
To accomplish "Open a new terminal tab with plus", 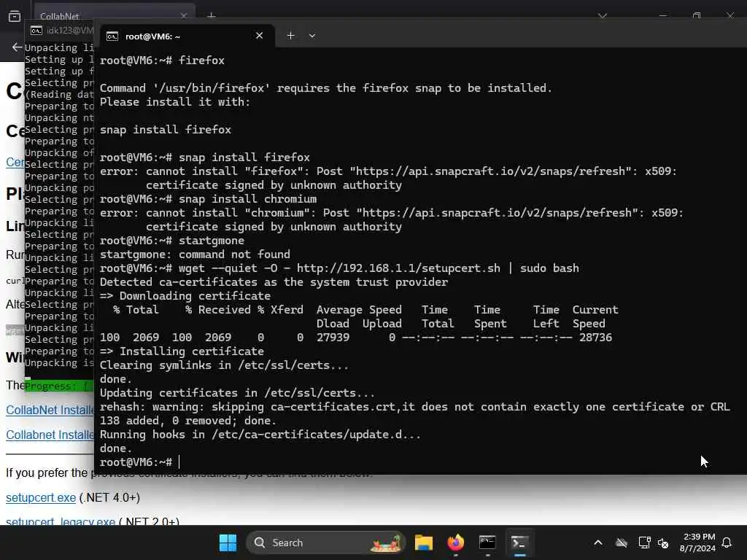I will coord(290,36).
